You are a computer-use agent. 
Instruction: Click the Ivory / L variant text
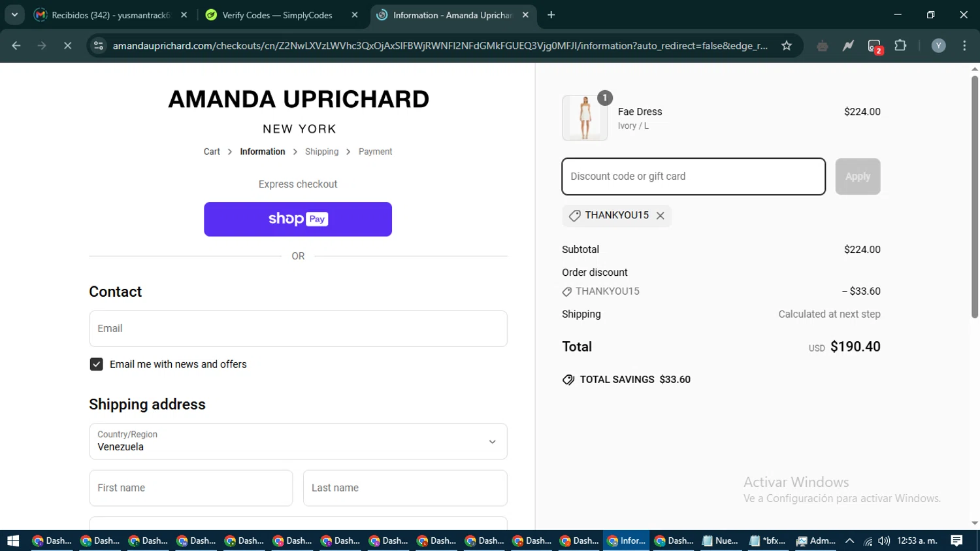pos(633,126)
